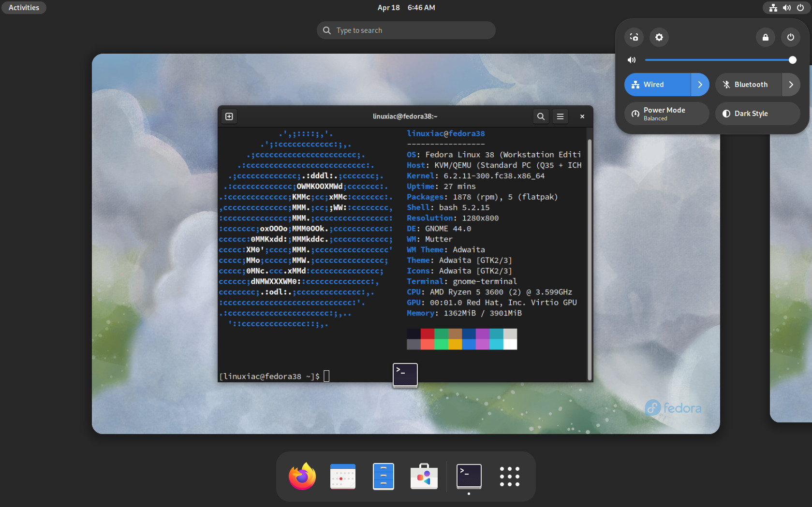Open new tab in terminal window
Screen dimensions: 812x507
tap(229, 116)
